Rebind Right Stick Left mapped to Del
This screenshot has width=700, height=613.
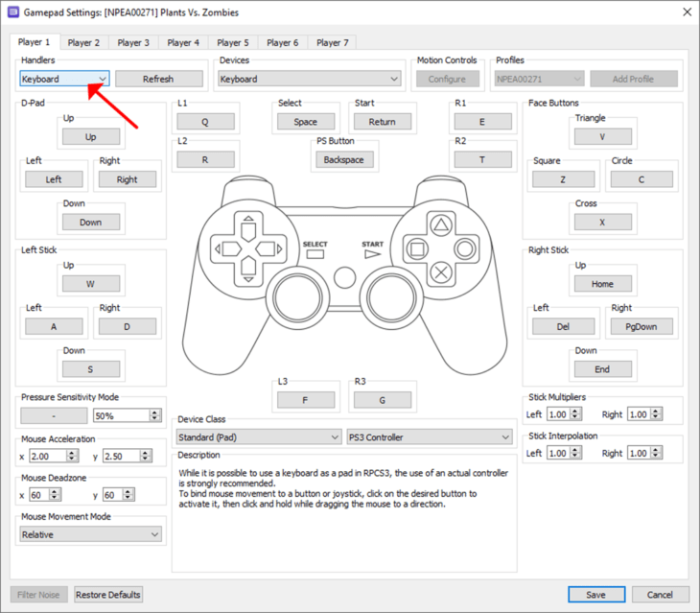(564, 326)
